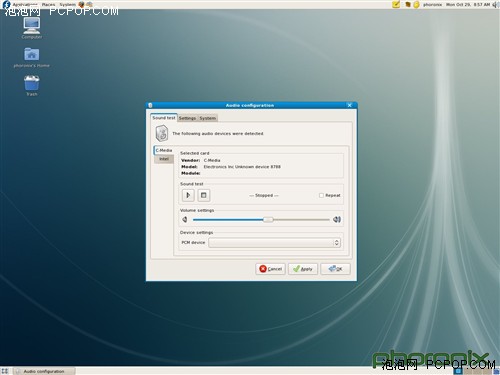Stop the sound test playback
This screenshot has height=375, width=500.
pos(204,195)
